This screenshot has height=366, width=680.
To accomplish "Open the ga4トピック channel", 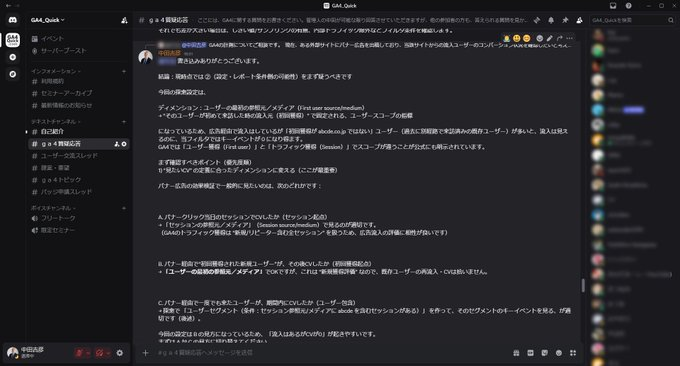I will click(x=79, y=180).
